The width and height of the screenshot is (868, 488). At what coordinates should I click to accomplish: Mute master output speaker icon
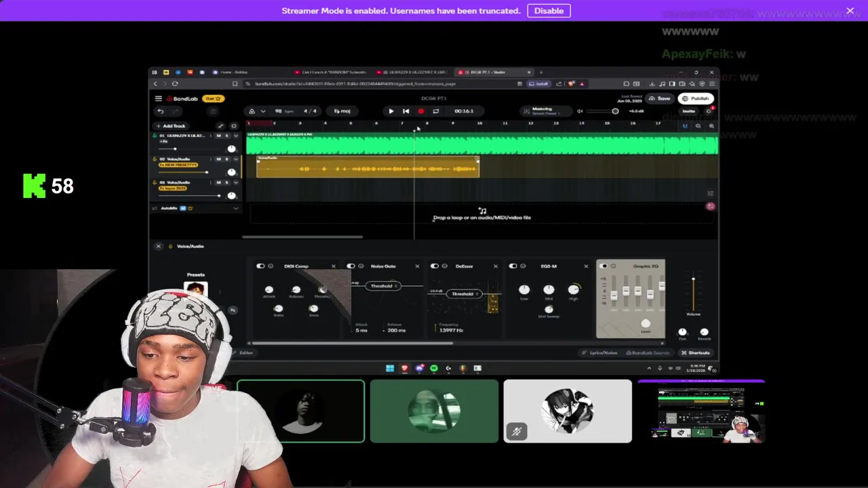pos(580,111)
